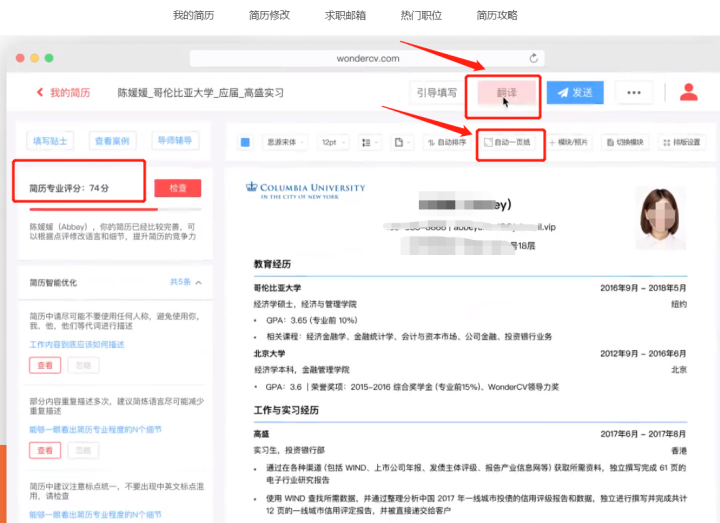The height and width of the screenshot is (523, 720).
Task: Open the line spacing dropdown
Action: [369, 142]
